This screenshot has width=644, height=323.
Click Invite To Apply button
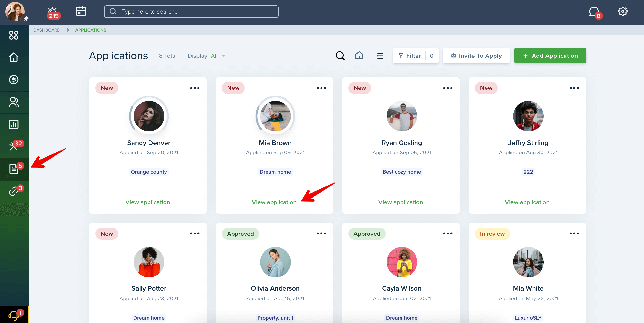pos(476,56)
